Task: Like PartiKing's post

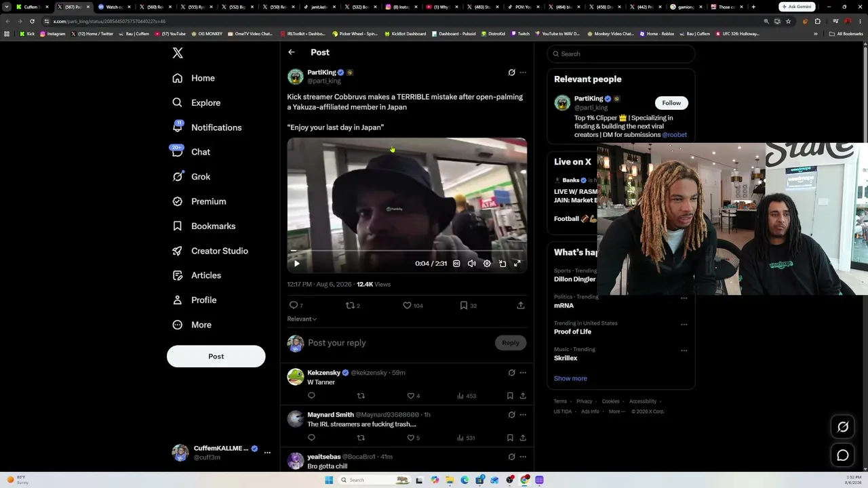Action: click(x=407, y=306)
